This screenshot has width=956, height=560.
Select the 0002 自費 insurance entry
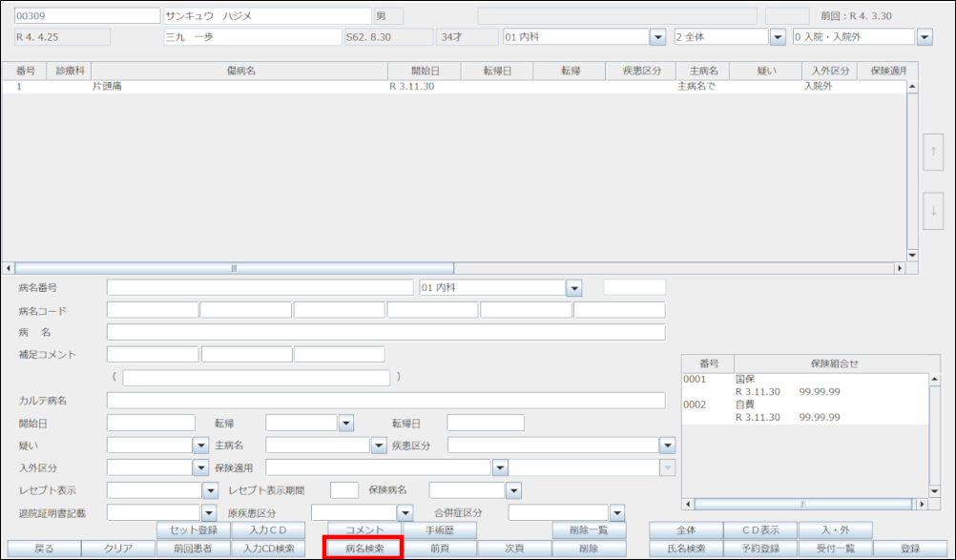[x=744, y=404]
